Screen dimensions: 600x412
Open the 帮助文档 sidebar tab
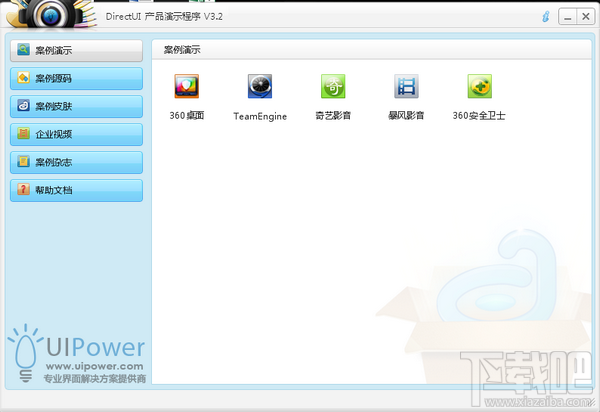[x=77, y=190]
